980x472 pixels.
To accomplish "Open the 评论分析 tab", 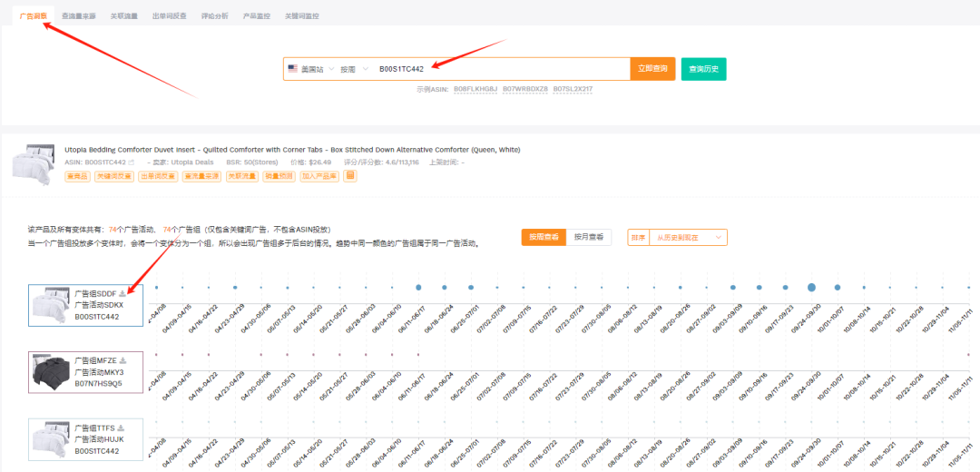I will tap(214, 16).
